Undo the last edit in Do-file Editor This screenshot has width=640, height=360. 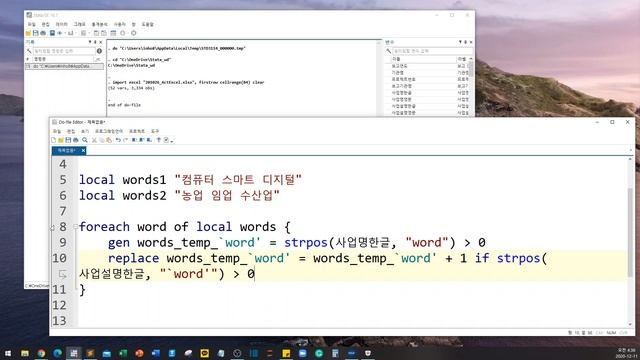pos(118,140)
